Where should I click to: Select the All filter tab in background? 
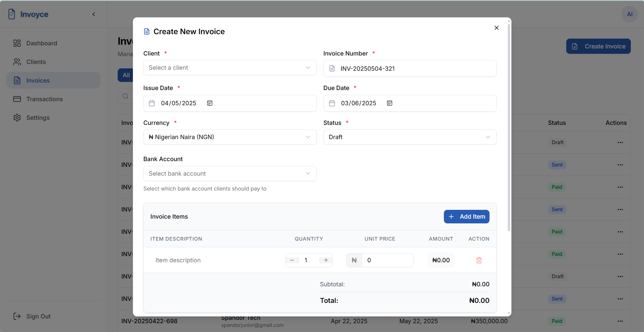(x=126, y=75)
